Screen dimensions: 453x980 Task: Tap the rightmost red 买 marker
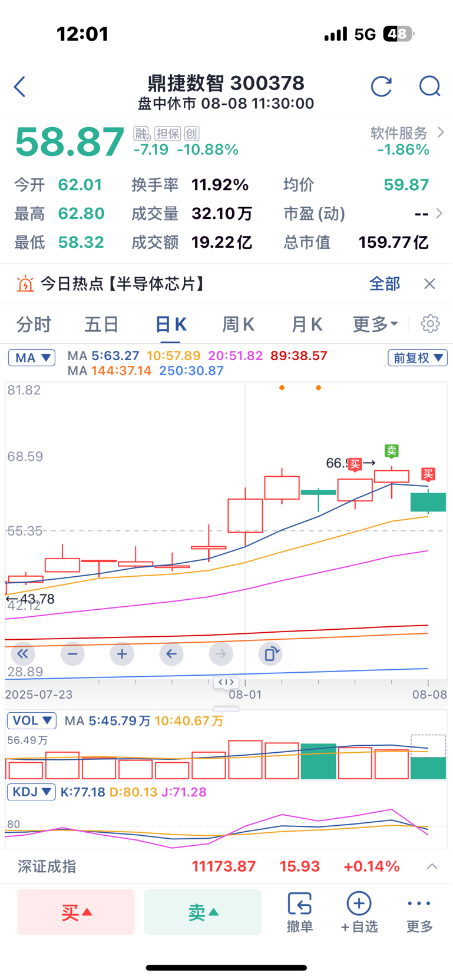point(428,474)
